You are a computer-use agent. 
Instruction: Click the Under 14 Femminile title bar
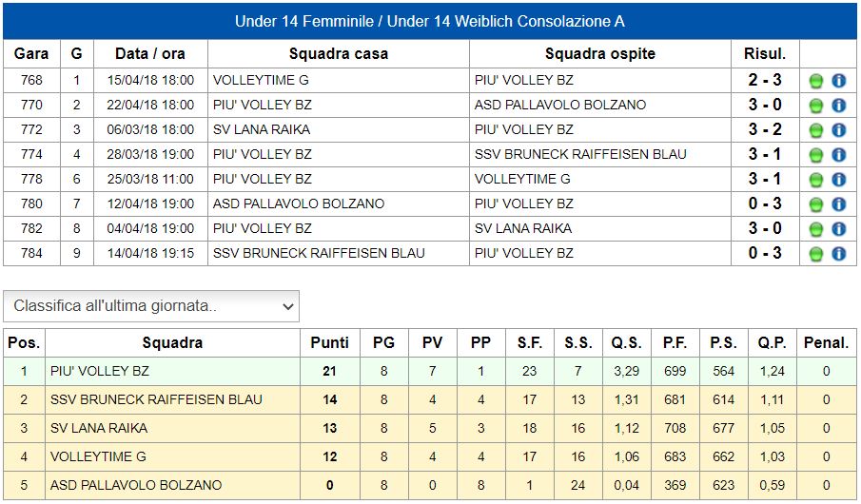pos(430,21)
